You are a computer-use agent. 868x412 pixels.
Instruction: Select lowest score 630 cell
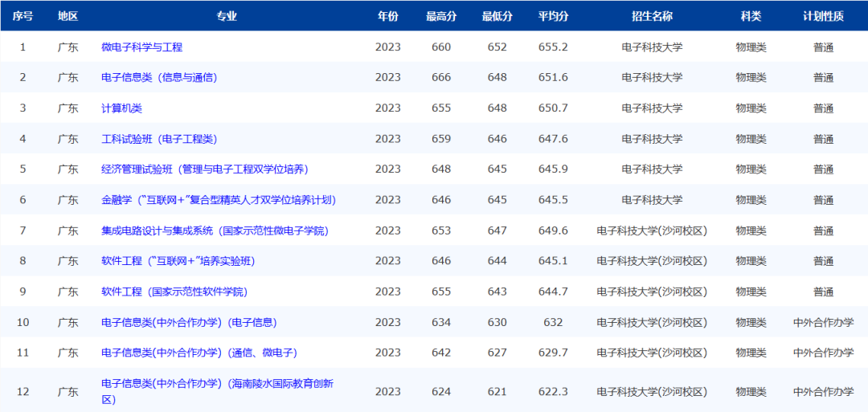tap(497, 322)
